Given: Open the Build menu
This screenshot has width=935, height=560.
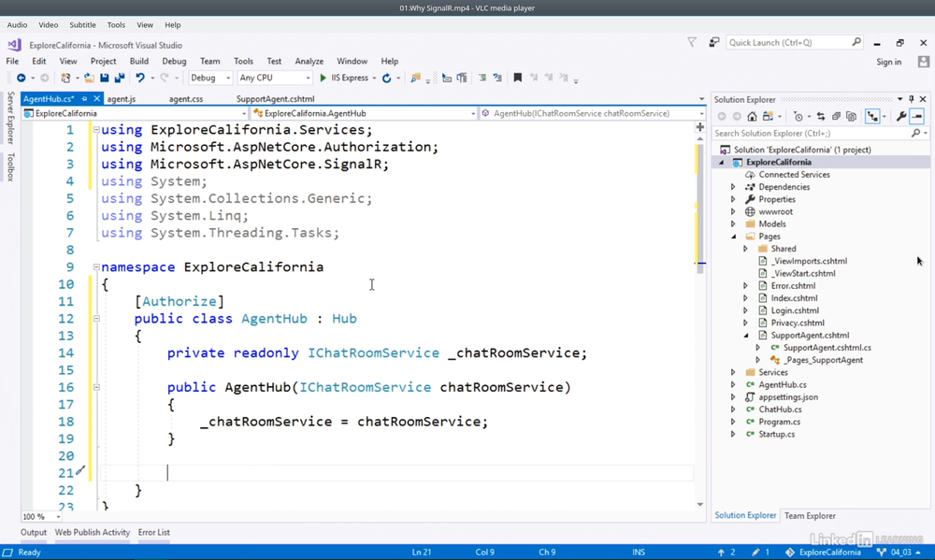Looking at the screenshot, I should 139,62.
